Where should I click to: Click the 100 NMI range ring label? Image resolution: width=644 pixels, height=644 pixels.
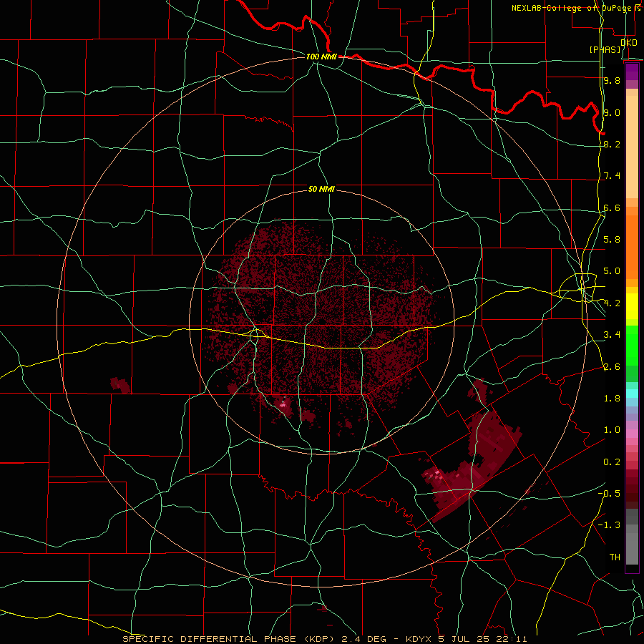pos(321,57)
